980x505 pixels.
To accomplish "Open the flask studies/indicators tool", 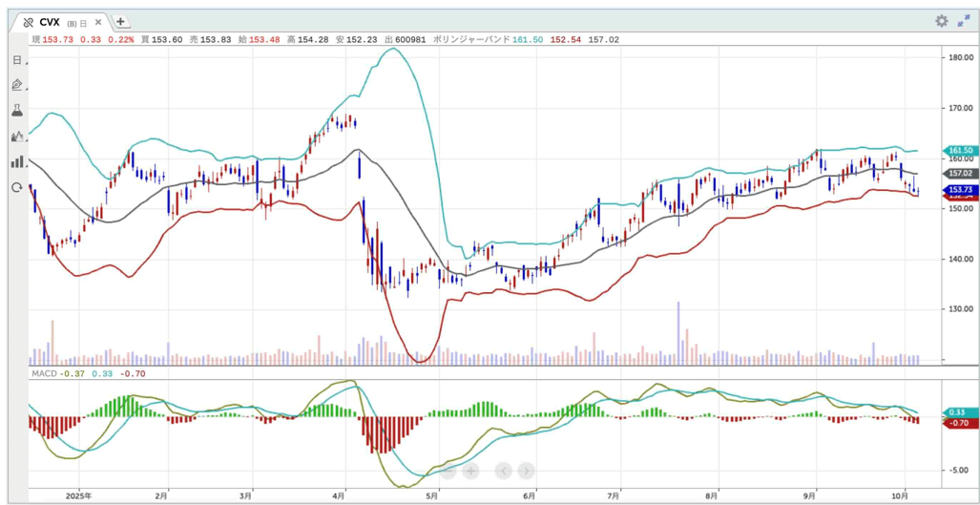I will (16, 111).
